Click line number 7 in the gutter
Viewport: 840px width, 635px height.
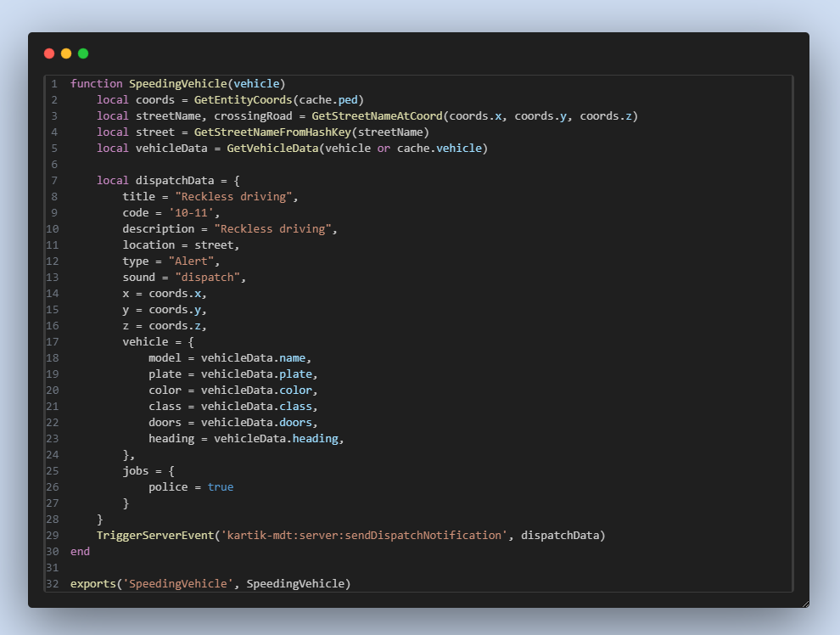pos(53,181)
